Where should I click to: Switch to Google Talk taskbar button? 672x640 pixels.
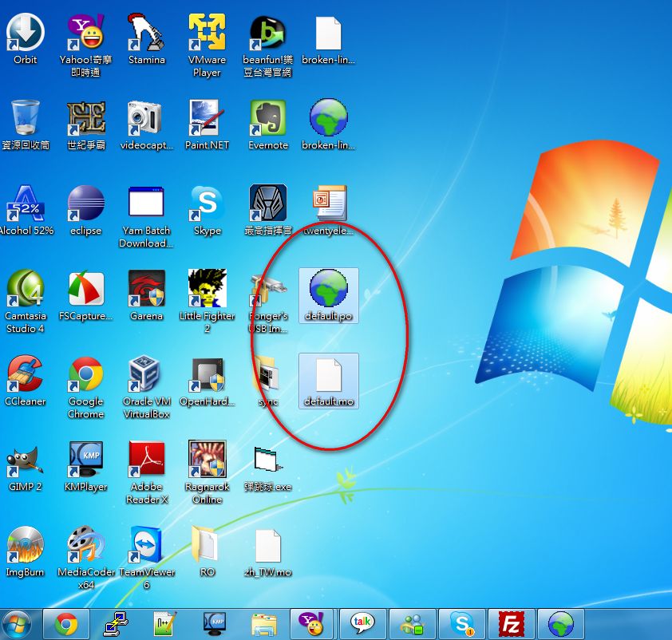point(362,624)
